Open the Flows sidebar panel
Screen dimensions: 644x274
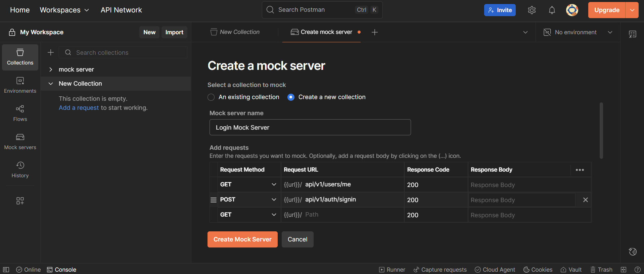(20, 113)
